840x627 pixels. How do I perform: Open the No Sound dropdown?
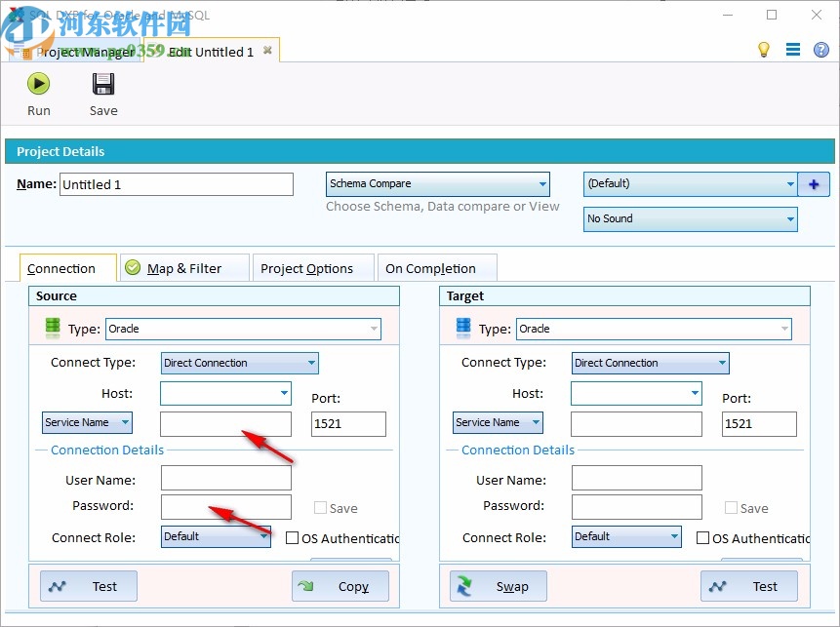tap(788, 218)
